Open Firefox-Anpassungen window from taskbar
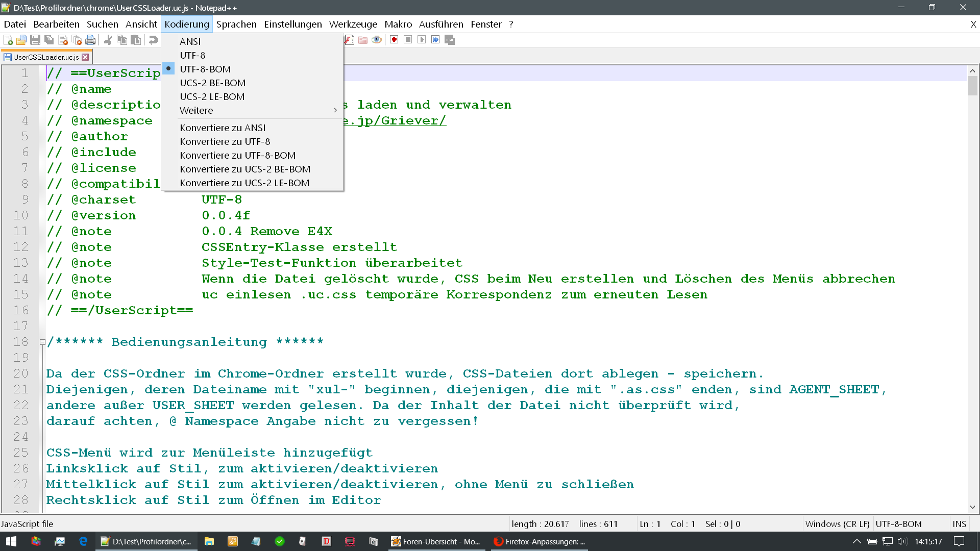 tap(540, 541)
